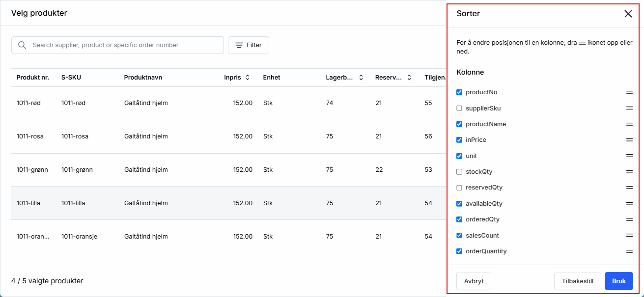Click the drag handle next to stockQty
644x297 pixels.
coord(629,172)
